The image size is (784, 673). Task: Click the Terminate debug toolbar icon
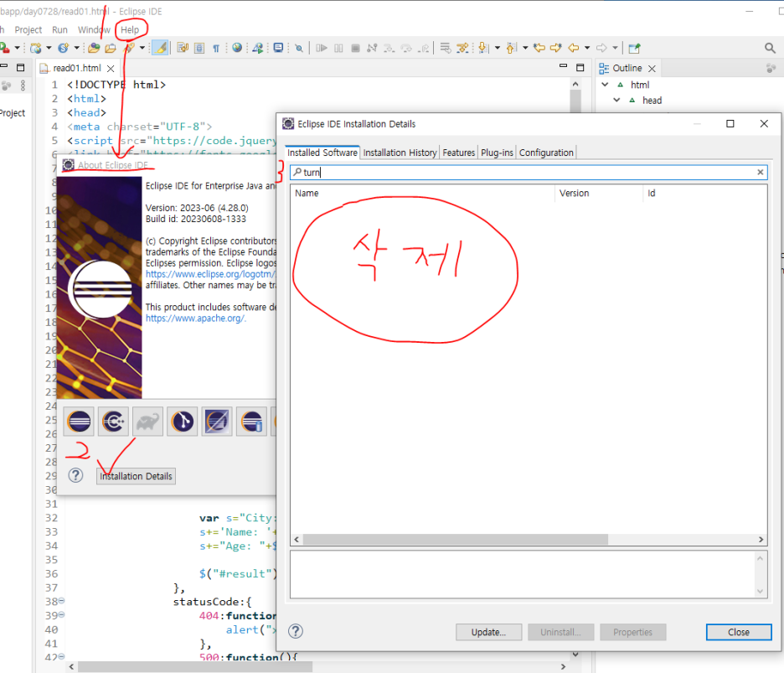click(355, 48)
